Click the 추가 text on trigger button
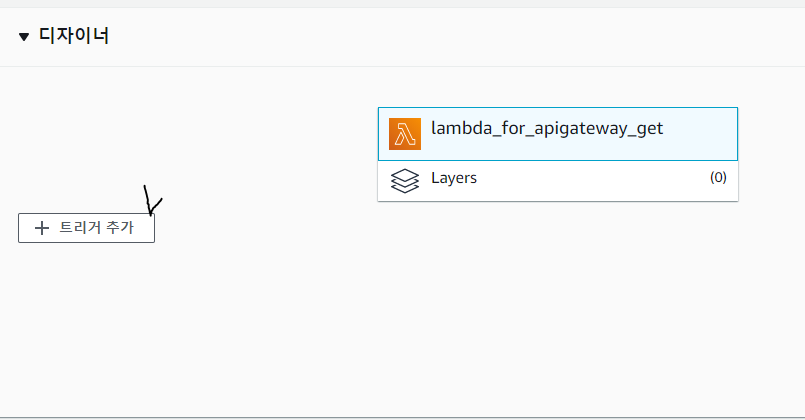 119,227
